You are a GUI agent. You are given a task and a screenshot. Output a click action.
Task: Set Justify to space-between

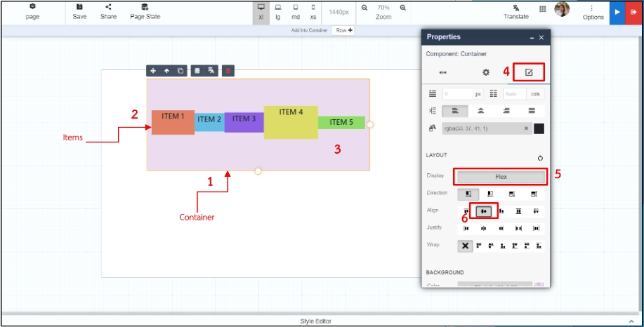pyautogui.click(x=519, y=229)
